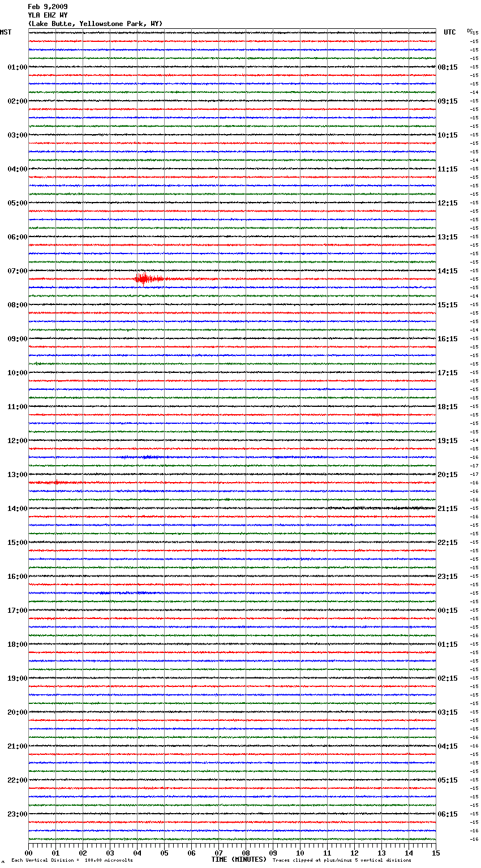Select the 11:00 MST time label
This screenshot has height=868, width=481.
18,407
